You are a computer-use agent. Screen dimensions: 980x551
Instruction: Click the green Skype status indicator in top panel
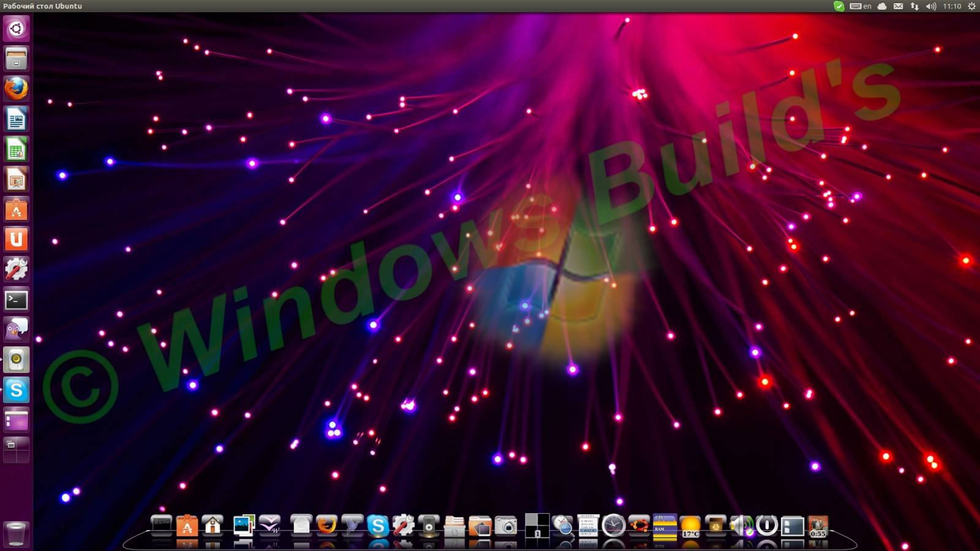pos(839,6)
